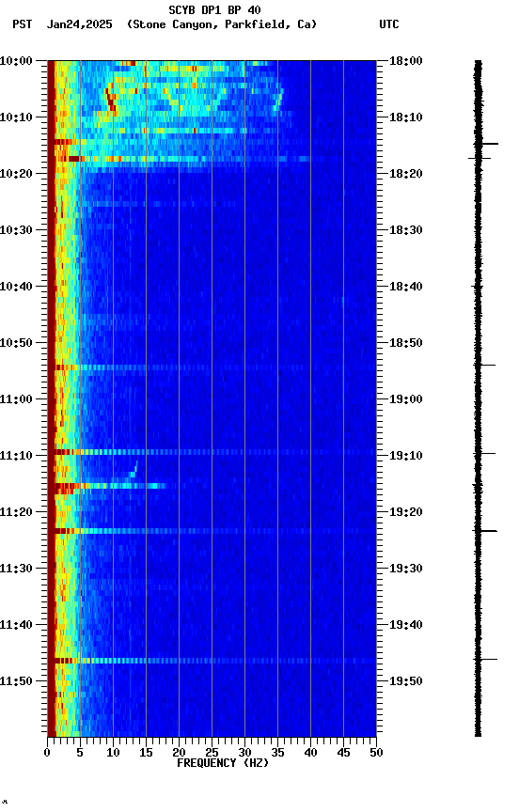This screenshot has height=812, width=519.
Task: Click the 10:40 PST time label
Action: coord(16,287)
